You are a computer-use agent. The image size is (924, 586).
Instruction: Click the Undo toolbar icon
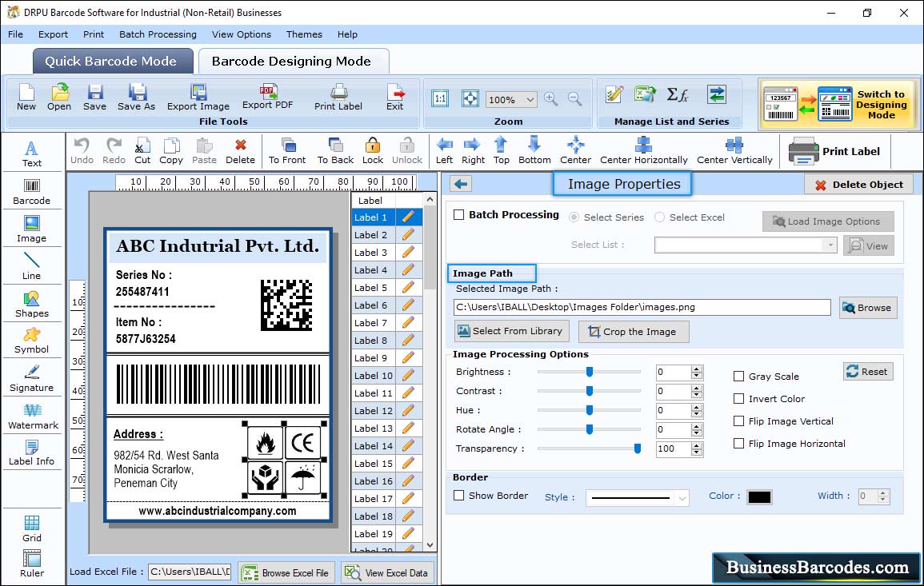pos(82,151)
